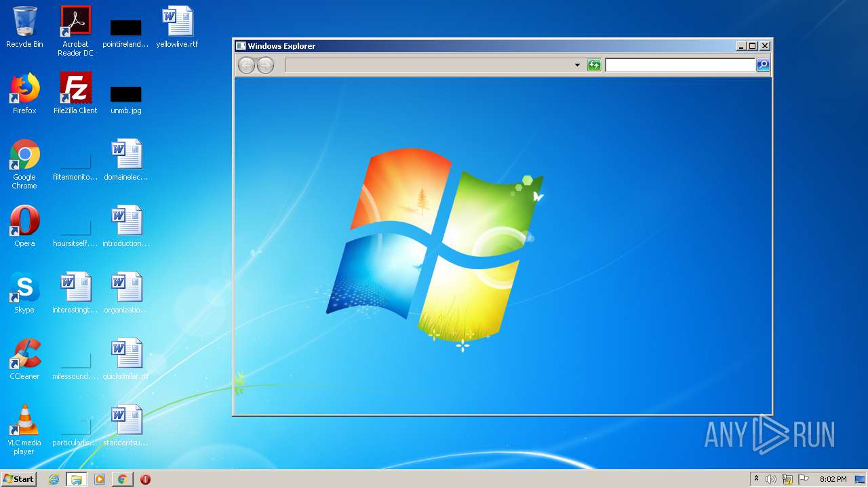
Task: Click into the Explorer search box
Action: point(680,65)
